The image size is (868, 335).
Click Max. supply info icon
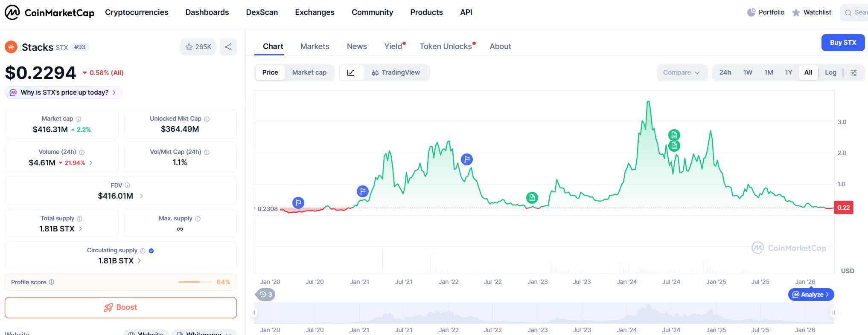coord(198,219)
